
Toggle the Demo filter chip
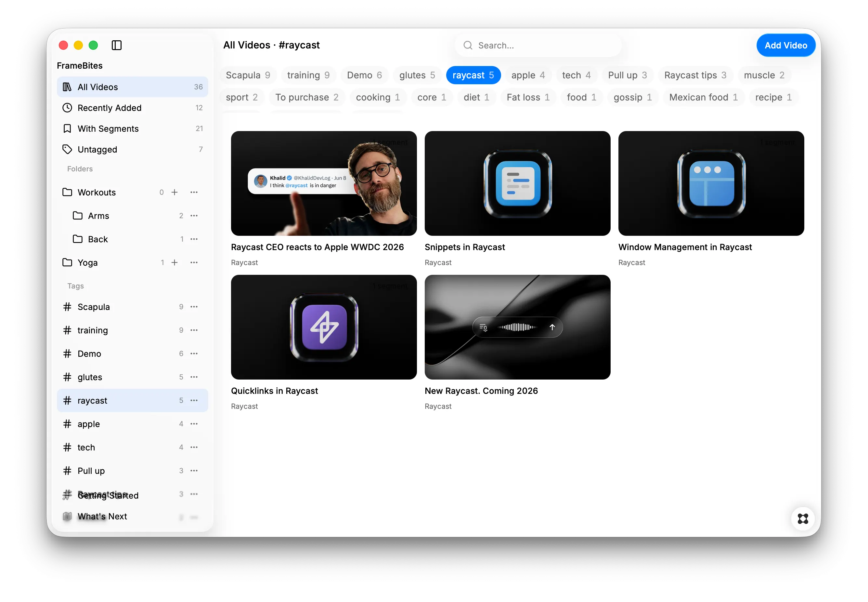(x=364, y=75)
